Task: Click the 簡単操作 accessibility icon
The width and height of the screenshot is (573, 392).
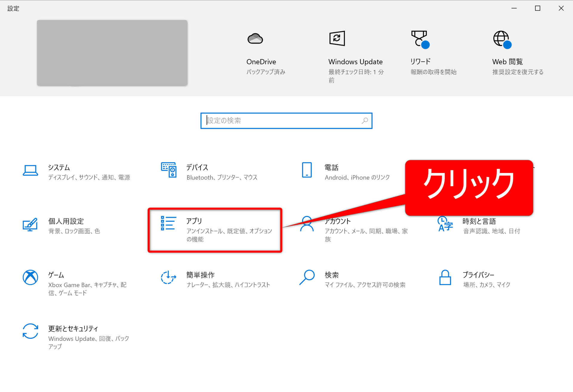Action: 169,277
